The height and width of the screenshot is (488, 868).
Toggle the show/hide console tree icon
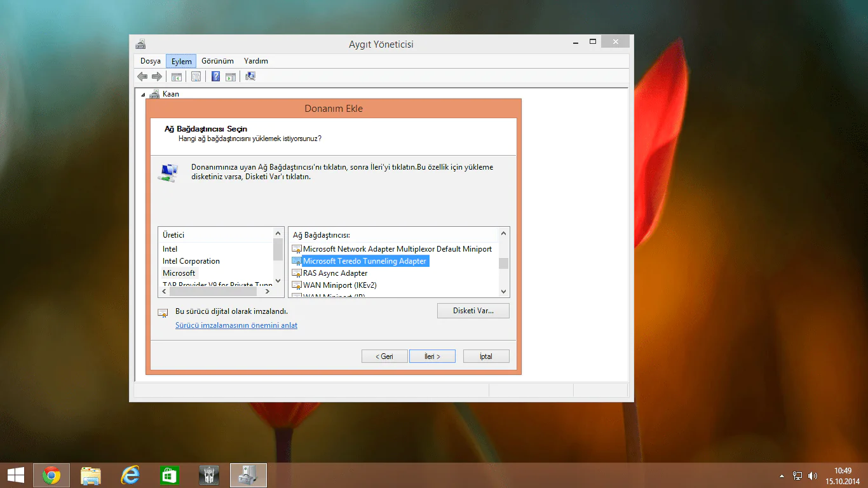pos(177,77)
